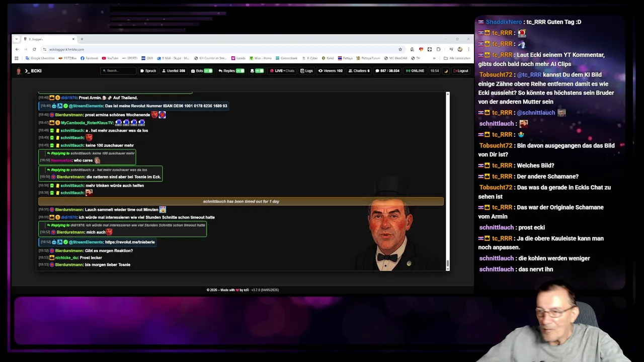Click 'prost ecki' in side chat overlay
The width and height of the screenshot is (644, 362).
tap(531, 227)
